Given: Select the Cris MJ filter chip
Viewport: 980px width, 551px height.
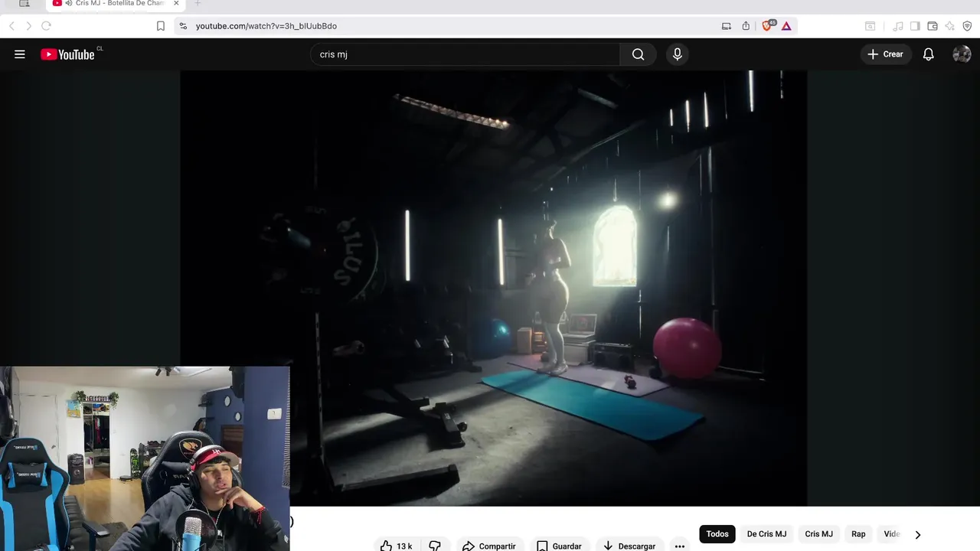Looking at the screenshot, I should tap(818, 534).
